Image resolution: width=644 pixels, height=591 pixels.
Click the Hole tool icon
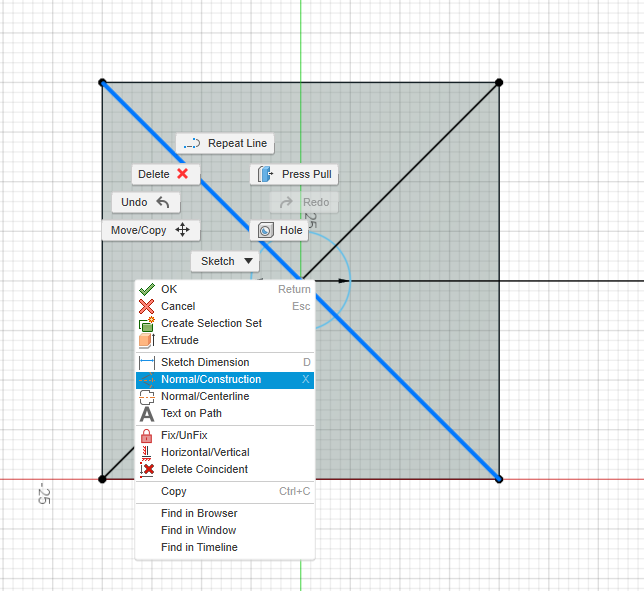click(x=266, y=230)
